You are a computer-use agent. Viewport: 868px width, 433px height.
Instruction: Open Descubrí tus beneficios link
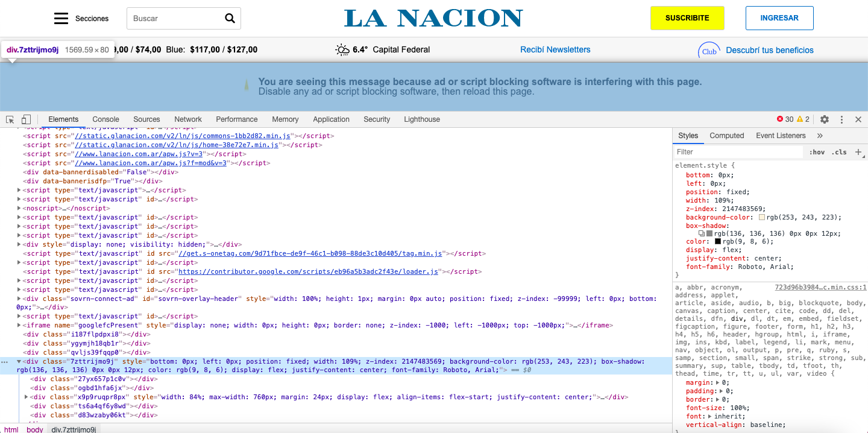(x=770, y=51)
